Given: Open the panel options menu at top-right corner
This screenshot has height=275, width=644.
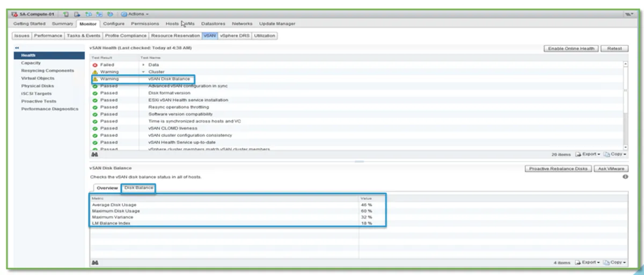Looking at the screenshot, I should click(x=629, y=14).
